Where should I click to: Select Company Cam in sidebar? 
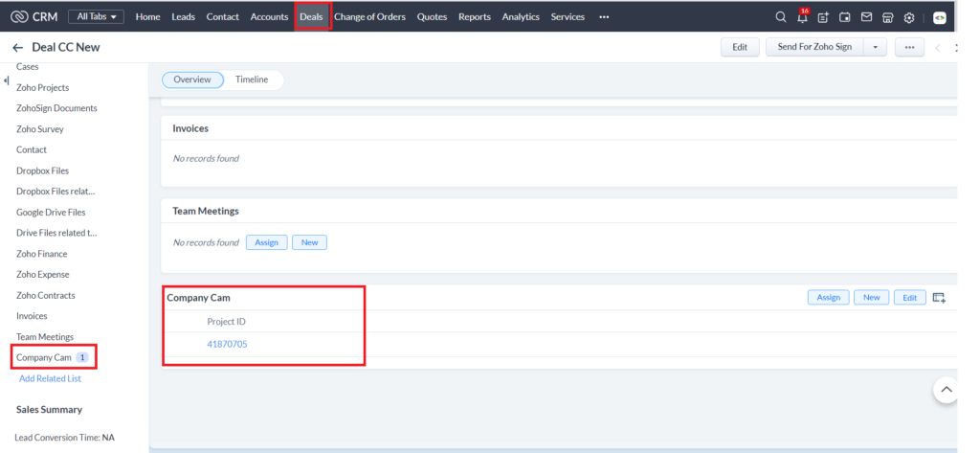44,357
